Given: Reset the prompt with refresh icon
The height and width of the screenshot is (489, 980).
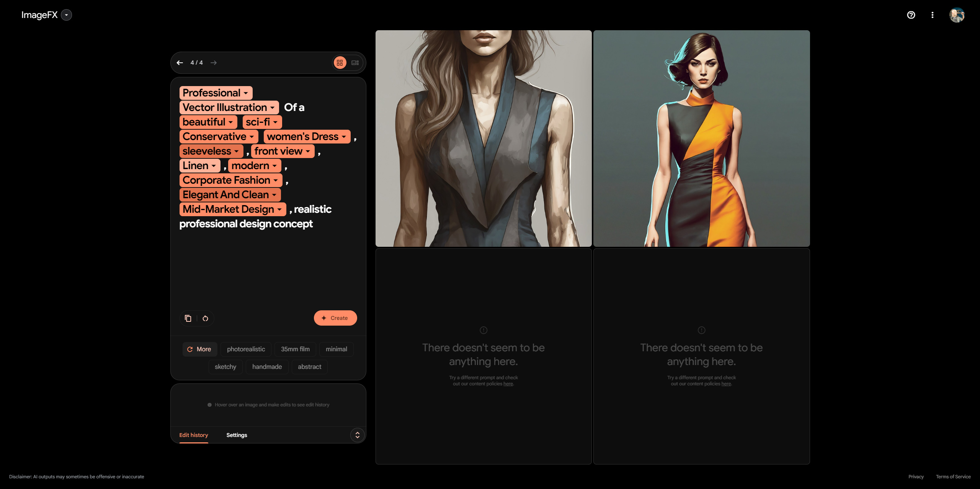Looking at the screenshot, I should [205, 318].
